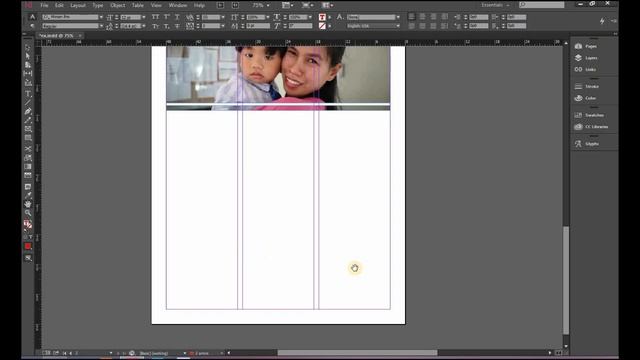Click the vertical scrollbar thumb
This screenshot has height=360, width=640.
tap(566, 280)
